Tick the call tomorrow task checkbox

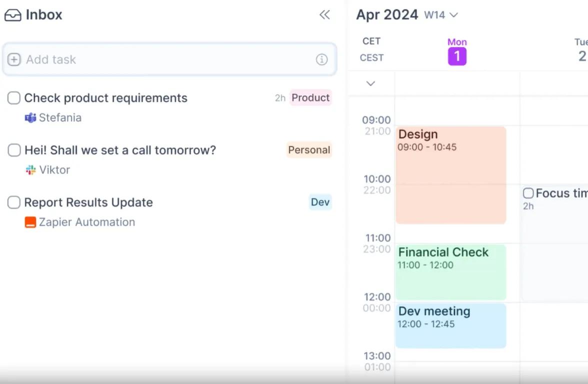point(14,150)
